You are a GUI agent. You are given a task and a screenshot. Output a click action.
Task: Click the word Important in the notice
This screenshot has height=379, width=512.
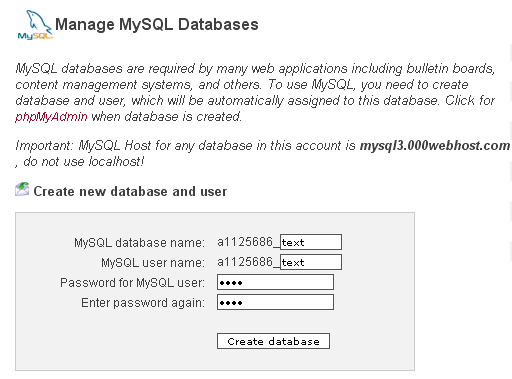coord(44,146)
